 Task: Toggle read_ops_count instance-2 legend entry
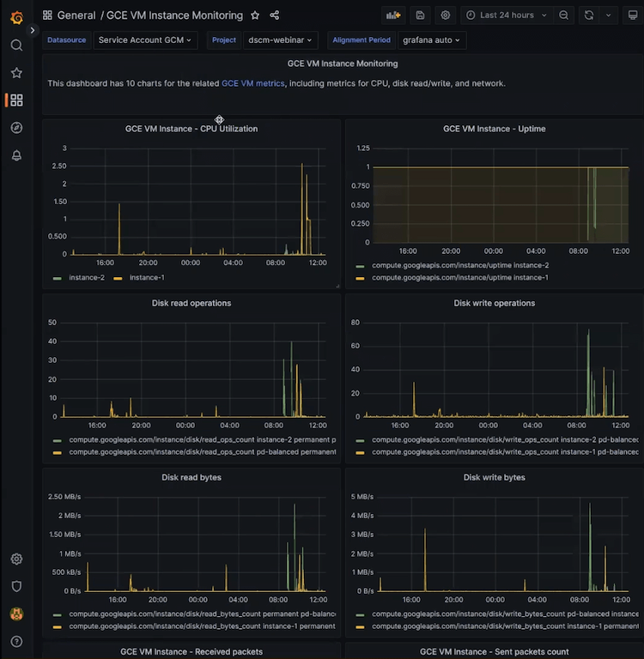pos(203,439)
